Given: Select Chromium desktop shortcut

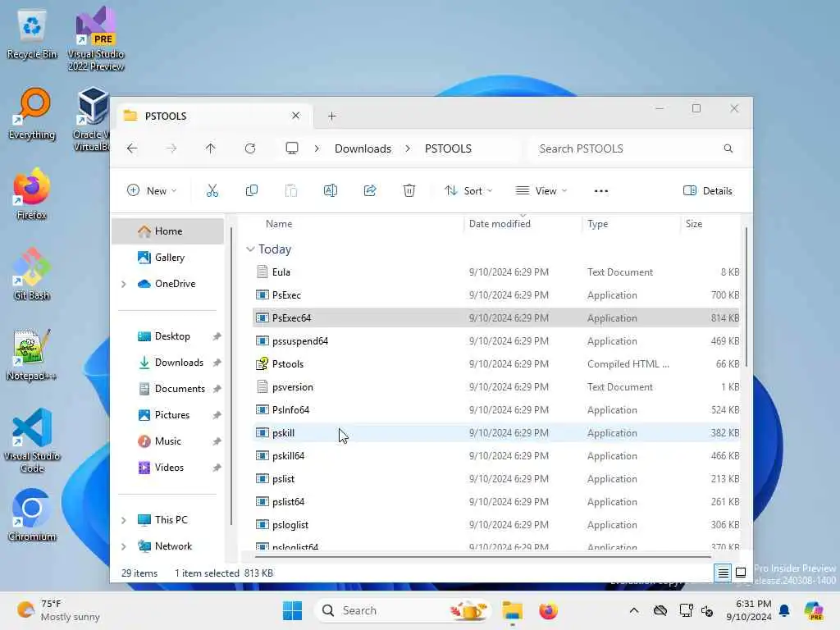Looking at the screenshot, I should (x=32, y=516).
